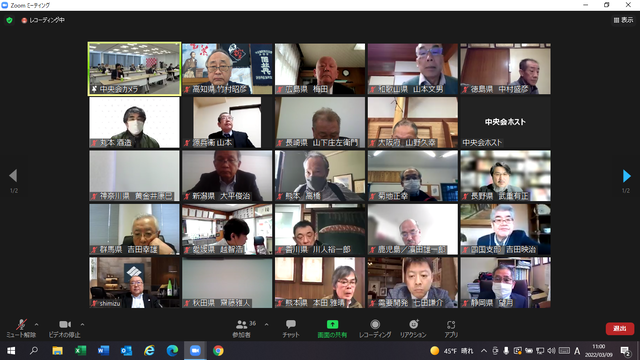
Task: Go to previous gallery page arrow
Action: click(13, 176)
